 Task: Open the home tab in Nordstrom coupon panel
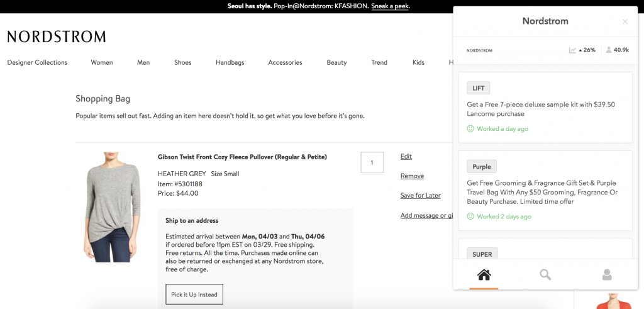(484, 274)
